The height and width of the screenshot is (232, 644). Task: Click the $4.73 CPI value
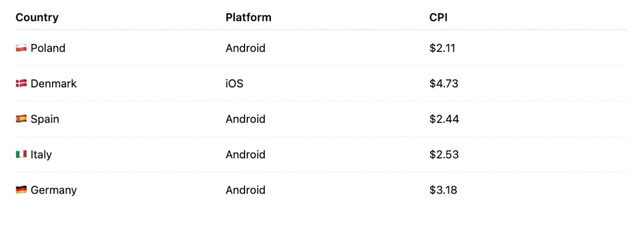click(443, 84)
